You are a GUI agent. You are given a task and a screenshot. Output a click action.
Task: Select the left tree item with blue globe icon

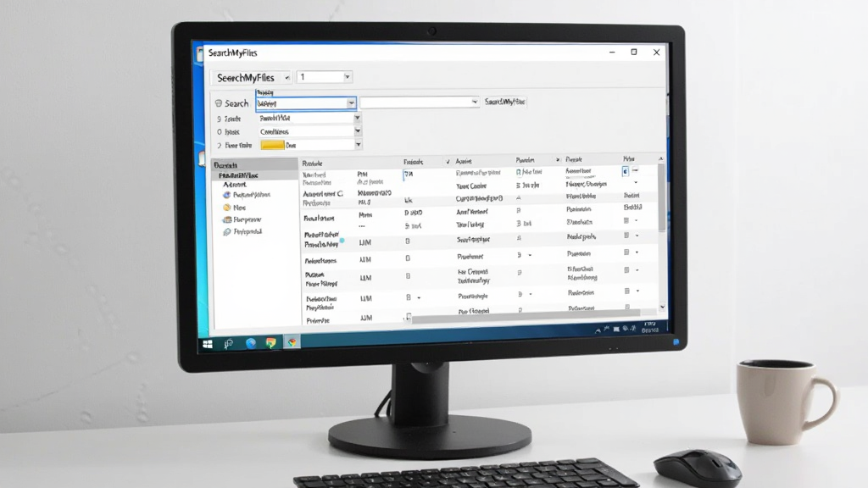point(247,196)
